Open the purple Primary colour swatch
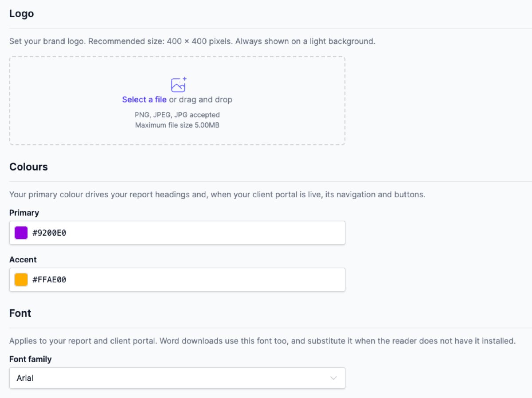 21,233
